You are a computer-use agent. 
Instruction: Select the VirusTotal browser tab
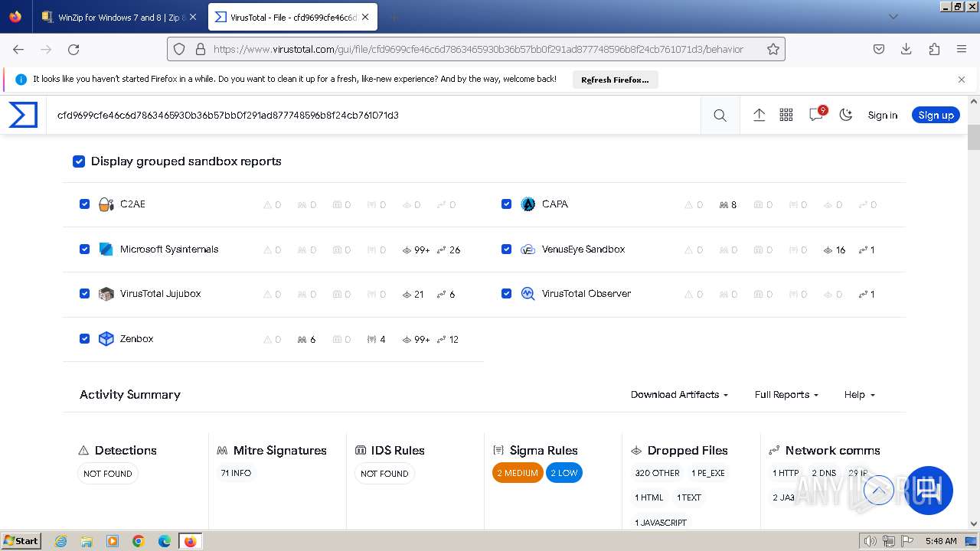coord(293,17)
